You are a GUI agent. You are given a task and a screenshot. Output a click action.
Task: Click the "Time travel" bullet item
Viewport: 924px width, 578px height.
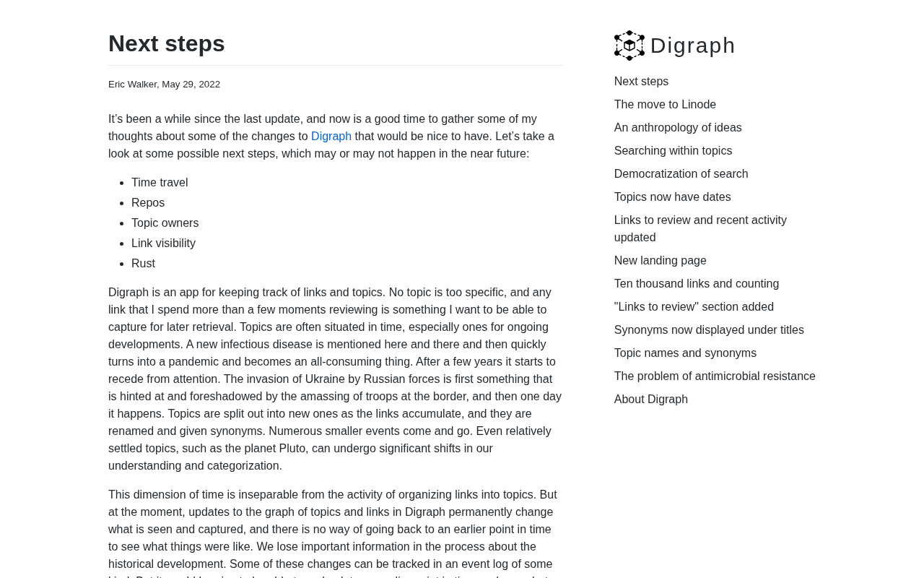pos(160,183)
